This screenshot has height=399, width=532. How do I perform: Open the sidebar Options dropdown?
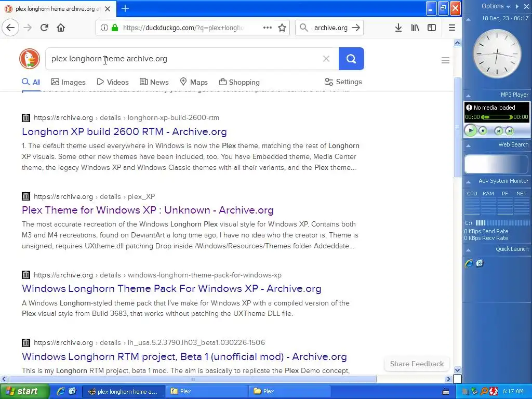pyautogui.click(x=496, y=6)
